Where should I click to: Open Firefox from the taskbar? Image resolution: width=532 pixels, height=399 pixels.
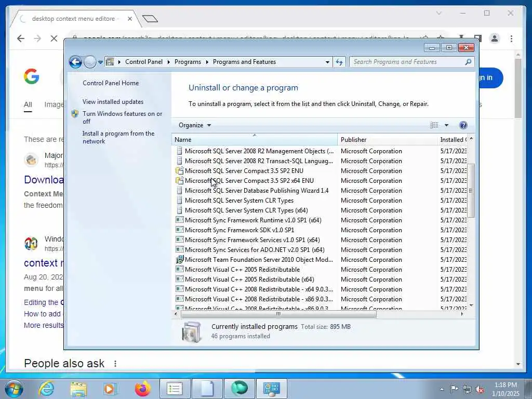click(x=143, y=389)
